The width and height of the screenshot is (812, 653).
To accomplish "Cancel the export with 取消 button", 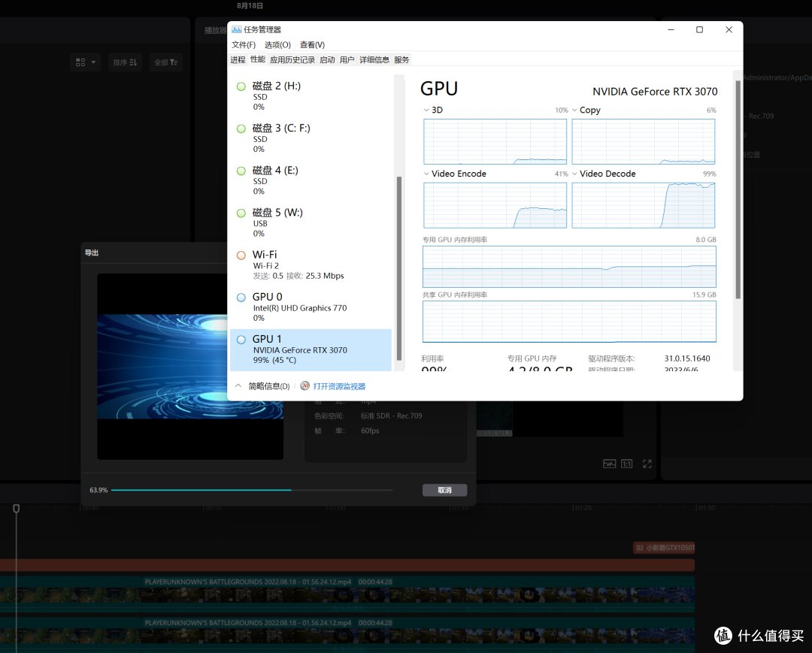I will click(445, 490).
